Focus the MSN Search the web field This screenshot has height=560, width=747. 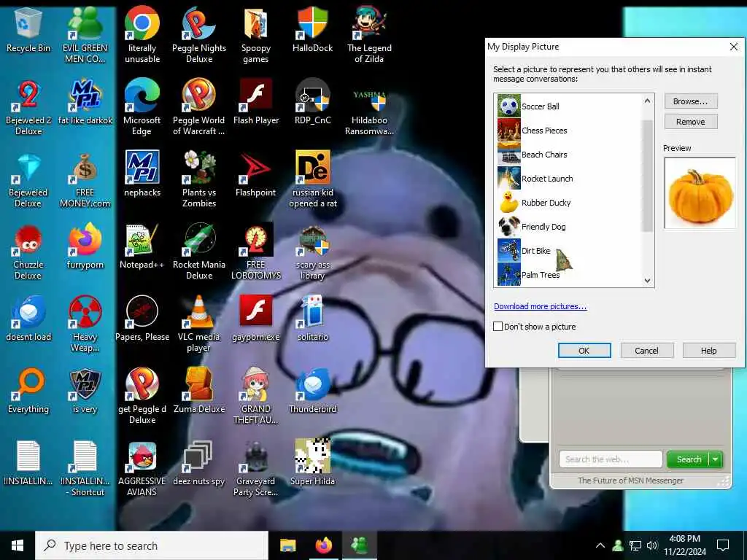[611, 459]
